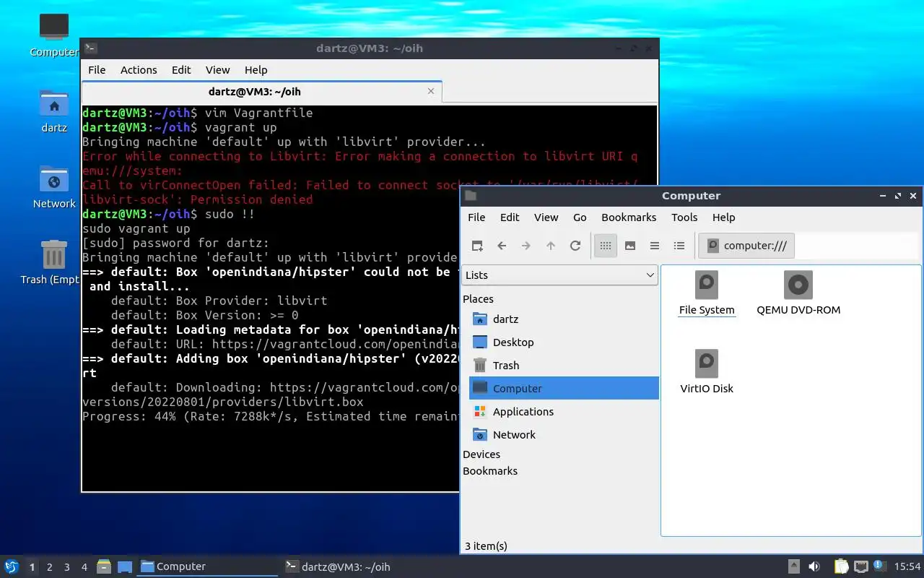Switch to compact list view mode
This screenshot has height=578, width=924.
[x=655, y=246]
